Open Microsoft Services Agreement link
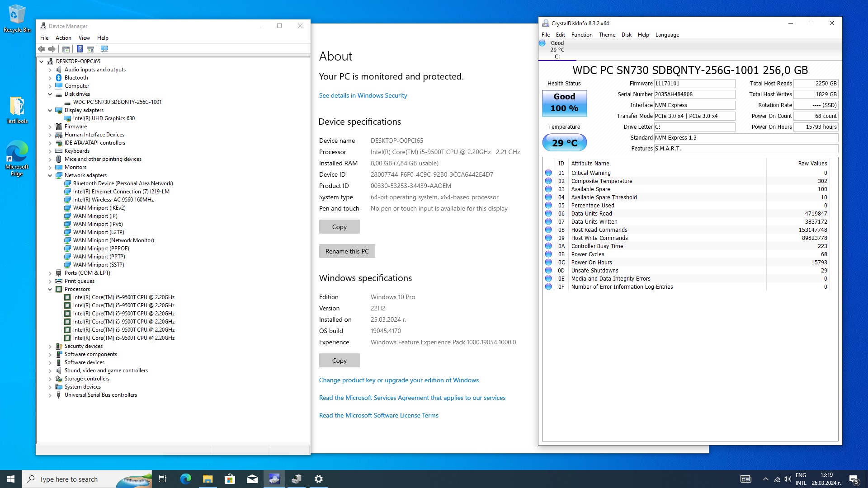This screenshot has width=868, height=488. point(412,398)
